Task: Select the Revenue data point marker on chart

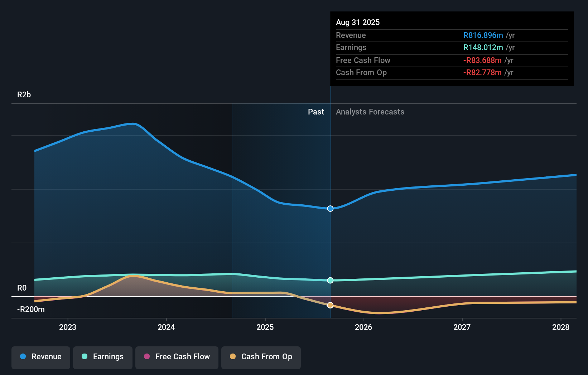Action: coord(330,209)
